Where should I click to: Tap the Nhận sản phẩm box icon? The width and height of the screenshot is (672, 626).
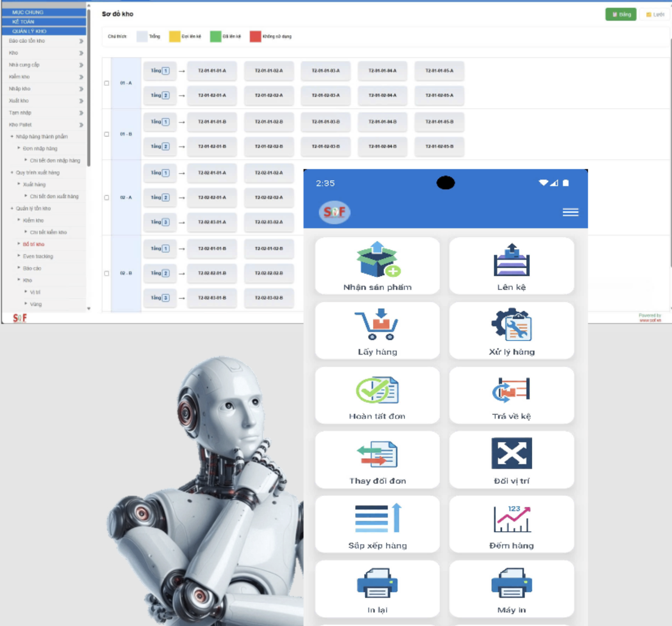(x=377, y=260)
